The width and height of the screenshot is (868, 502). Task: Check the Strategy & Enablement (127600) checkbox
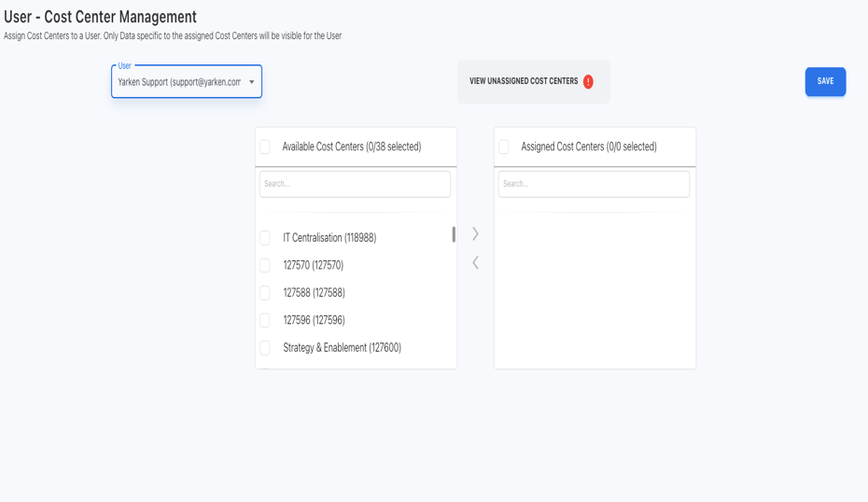[x=265, y=348]
